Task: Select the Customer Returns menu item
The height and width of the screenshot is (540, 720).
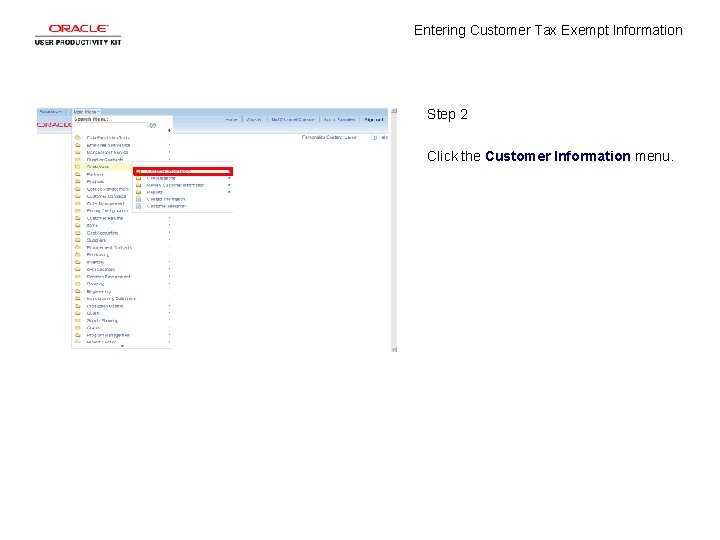Action: [105, 218]
